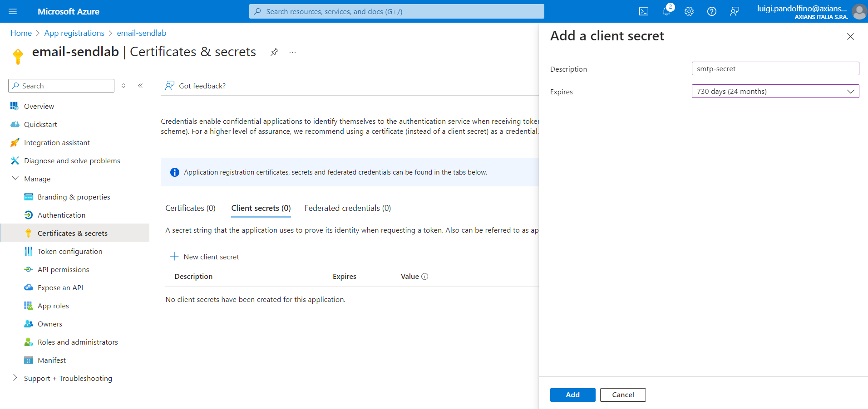
Task: Click the Add button
Action: pyautogui.click(x=572, y=395)
